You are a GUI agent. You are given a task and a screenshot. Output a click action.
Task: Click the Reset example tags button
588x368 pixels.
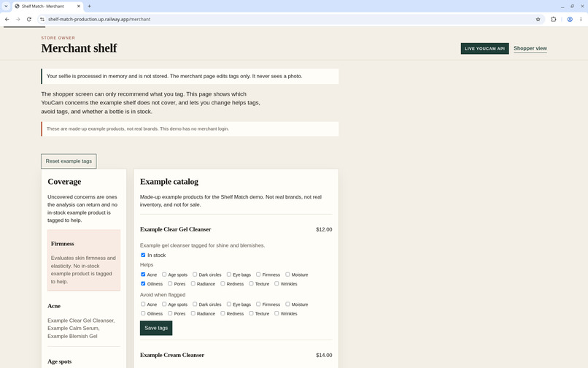pyautogui.click(x=69, y=161)
